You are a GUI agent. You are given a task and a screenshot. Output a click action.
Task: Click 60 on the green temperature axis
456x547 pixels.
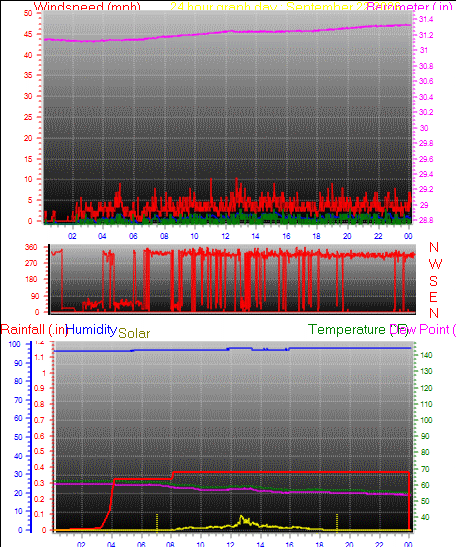[425, 485]
